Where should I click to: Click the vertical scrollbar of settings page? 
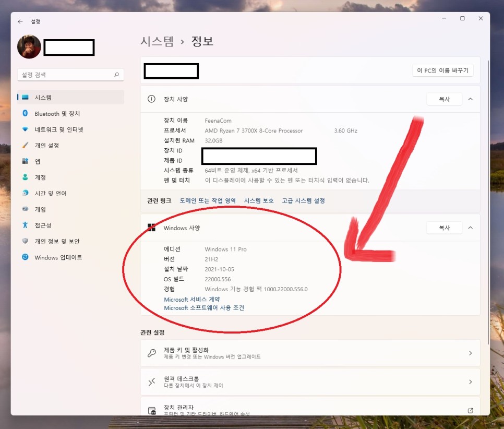pyautogui.click(x=488, y=202)
